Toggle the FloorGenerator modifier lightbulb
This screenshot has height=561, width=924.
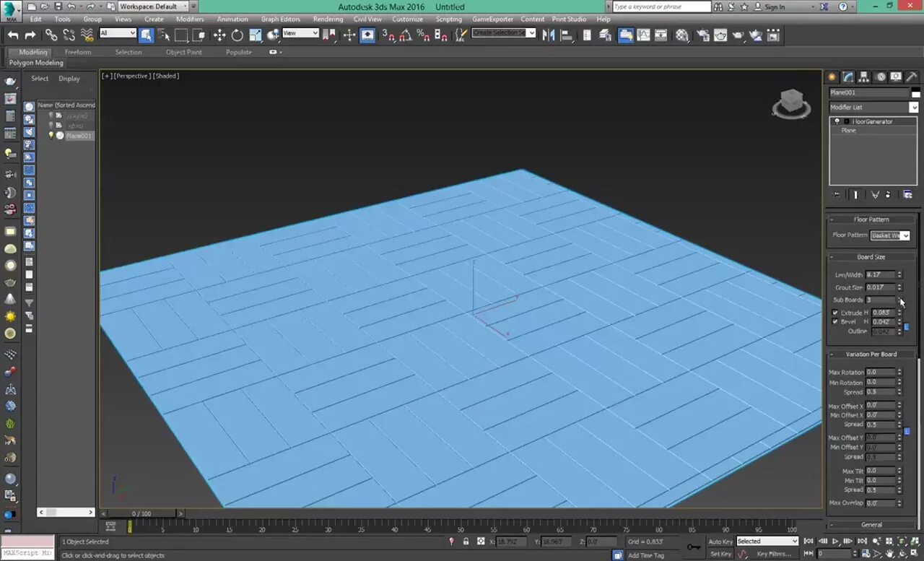pyautogui.click(x=837, y=121)
